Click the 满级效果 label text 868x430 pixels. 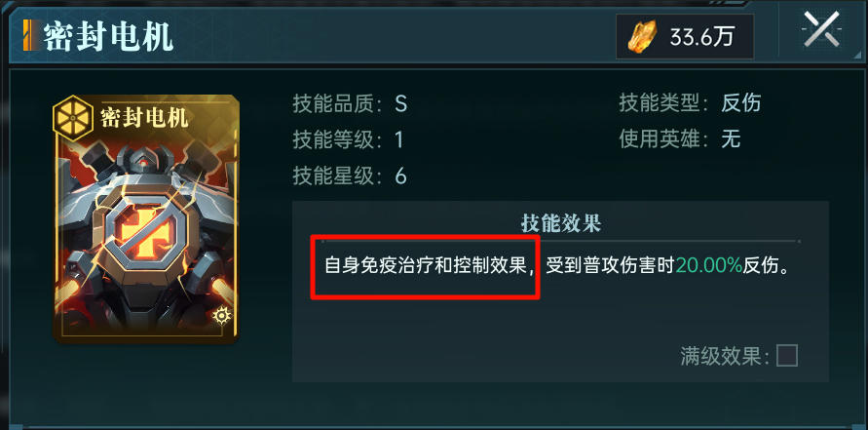click(725, 356)
